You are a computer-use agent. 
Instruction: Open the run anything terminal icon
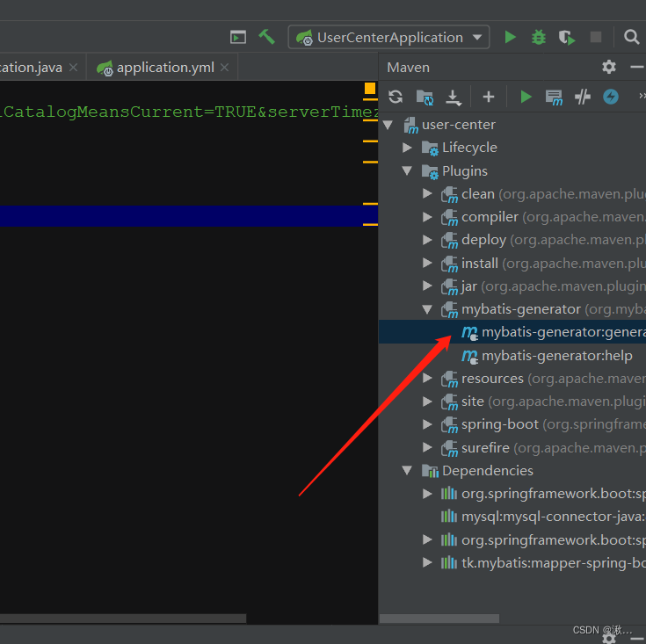(237, 37)
